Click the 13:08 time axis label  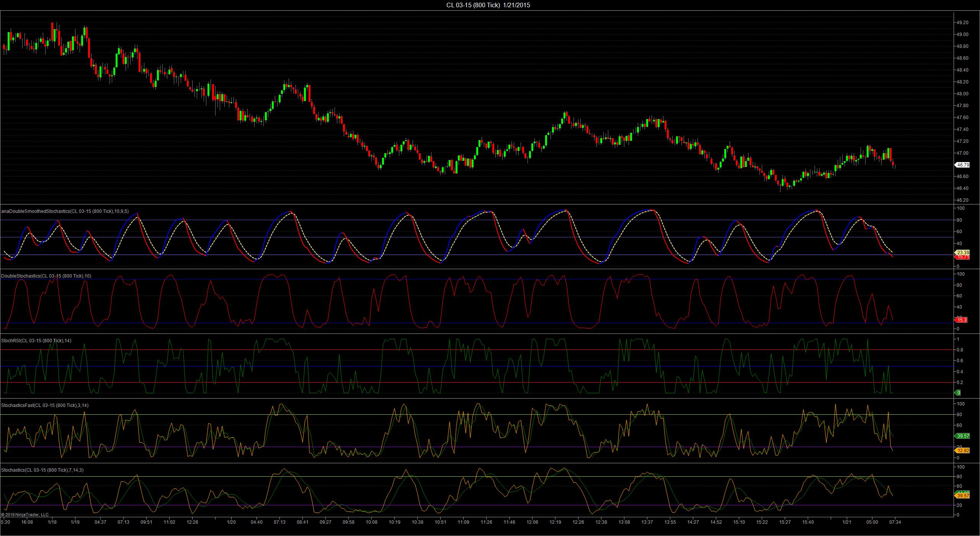point(624,522)
